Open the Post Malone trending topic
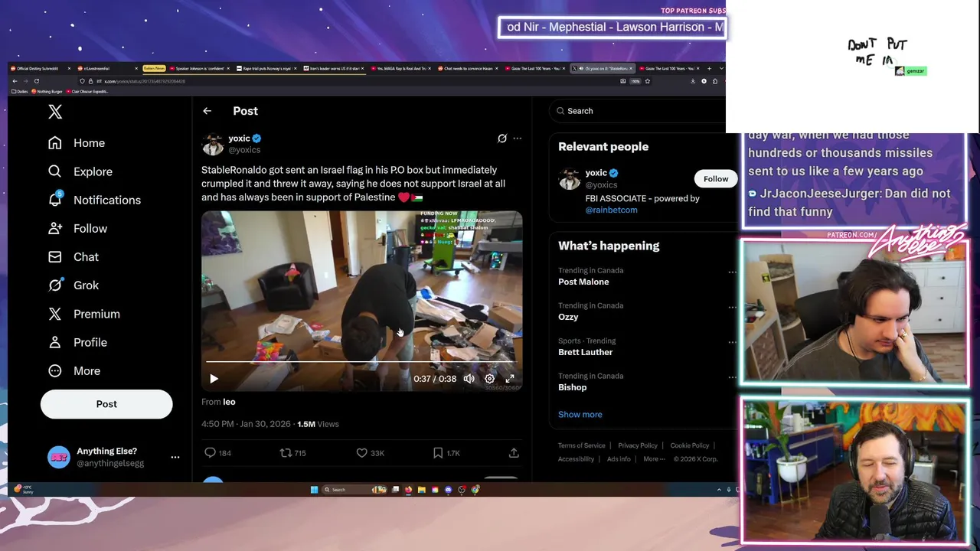Screen dimensions: 980x551 [x=583, y=282]
